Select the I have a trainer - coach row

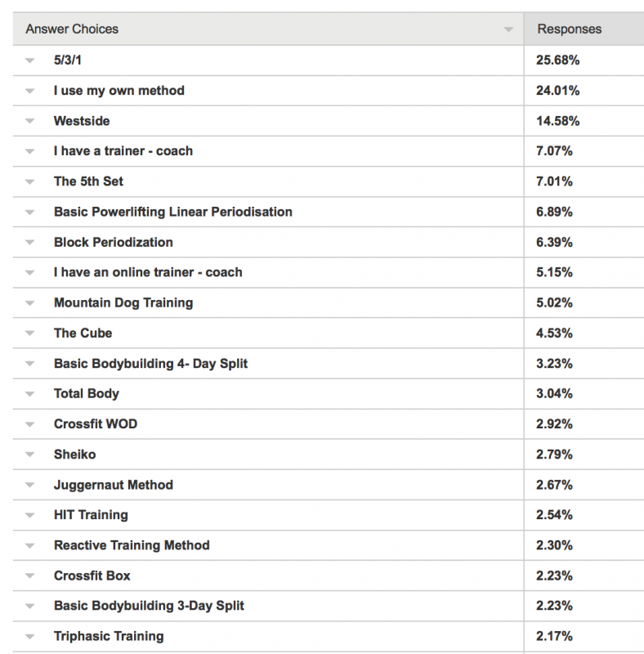(329, 151)
